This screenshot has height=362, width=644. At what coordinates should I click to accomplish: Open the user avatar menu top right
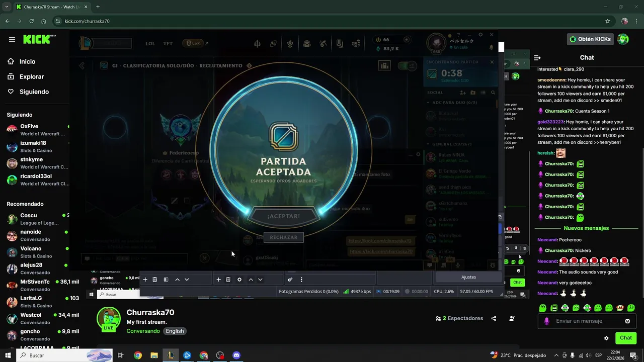(623, 39)
